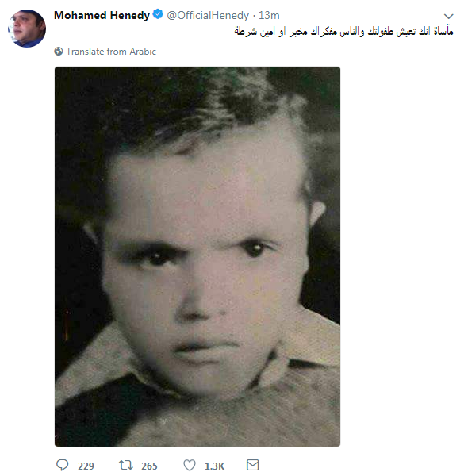The image size is (464, 476).
Task: Click the globe icon beside Translate
Action: (x=58, y=52)
